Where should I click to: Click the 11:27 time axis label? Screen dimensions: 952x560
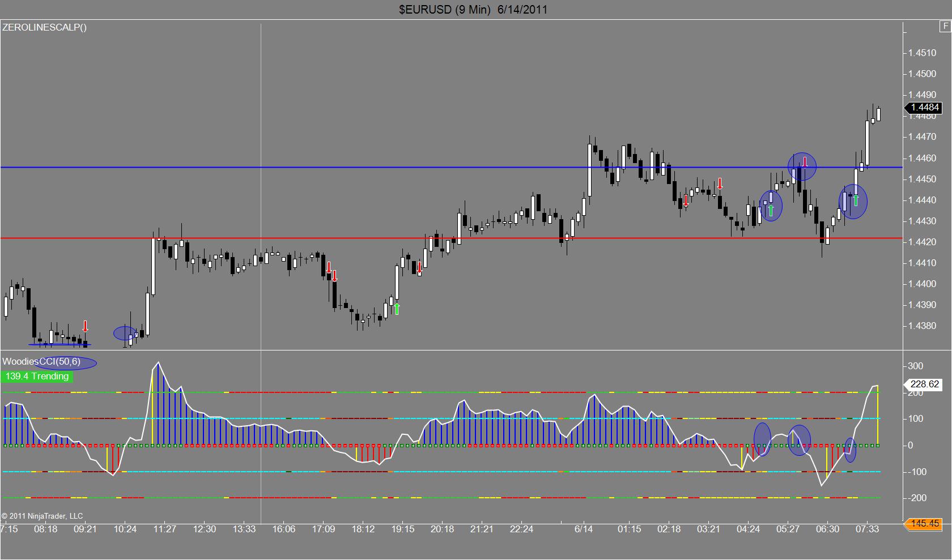(x=165, y=529)
